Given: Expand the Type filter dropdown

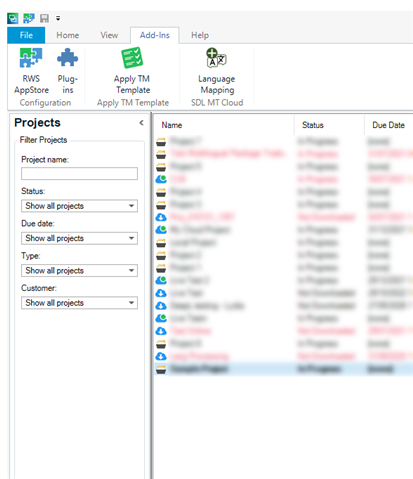Looking at the screenshot, I should [79, 270].
